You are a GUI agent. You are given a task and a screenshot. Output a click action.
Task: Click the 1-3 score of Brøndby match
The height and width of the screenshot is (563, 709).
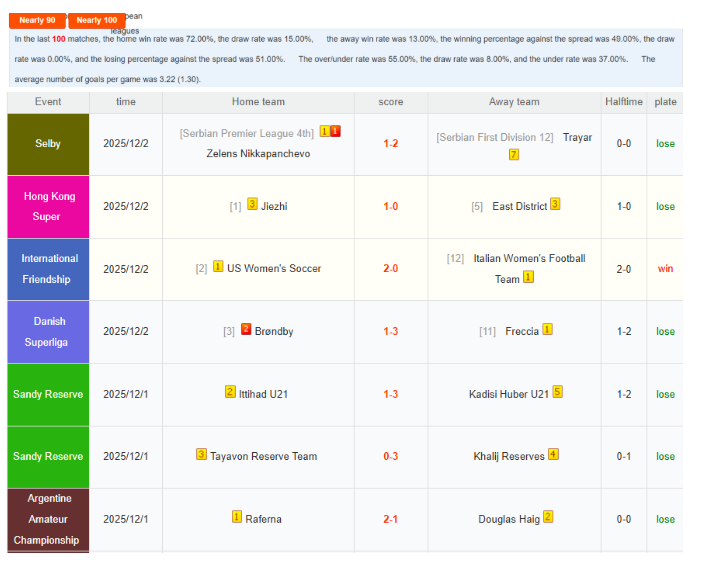click(391, 331)
